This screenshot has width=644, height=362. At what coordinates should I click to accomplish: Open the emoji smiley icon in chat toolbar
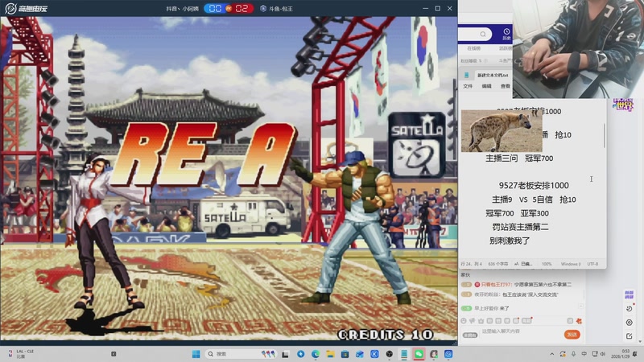pyautogui.click(x=464, y=321)
